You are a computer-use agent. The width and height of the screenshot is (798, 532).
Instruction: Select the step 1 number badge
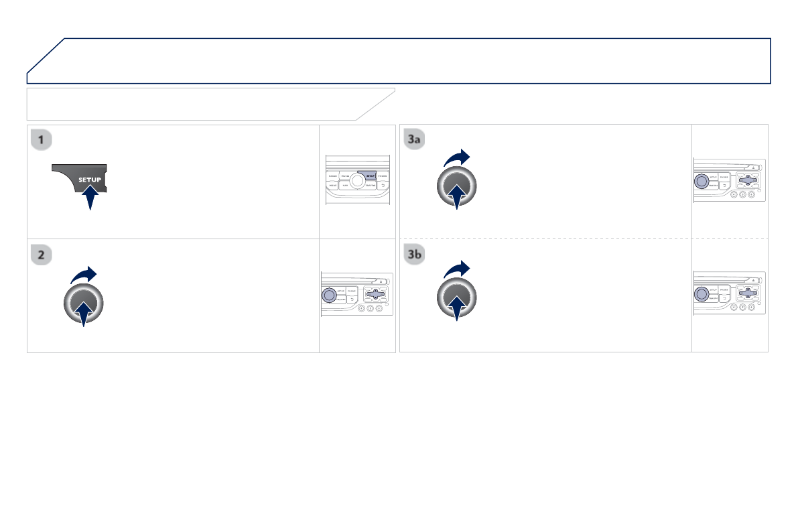coord(42,139)
